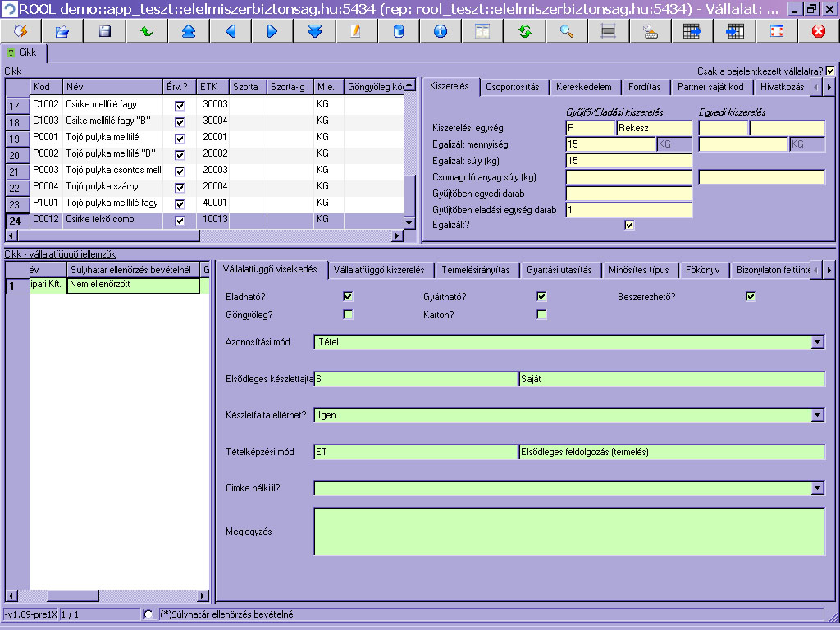The width and height of the screenshot is (840, 630).
Task: Expand the 'Készletfajta eltérhet?' dropdown
Action: coord(818,415)
